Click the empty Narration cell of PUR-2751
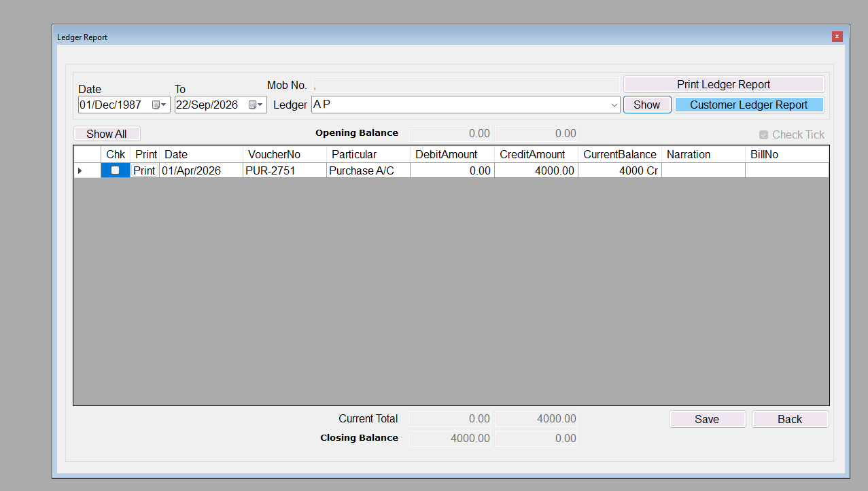Image resolution: width=868 pixels, height=491 pixels. [x=704, y=170]
